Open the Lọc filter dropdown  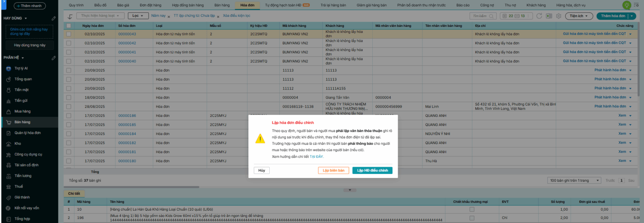pos(138,16)
